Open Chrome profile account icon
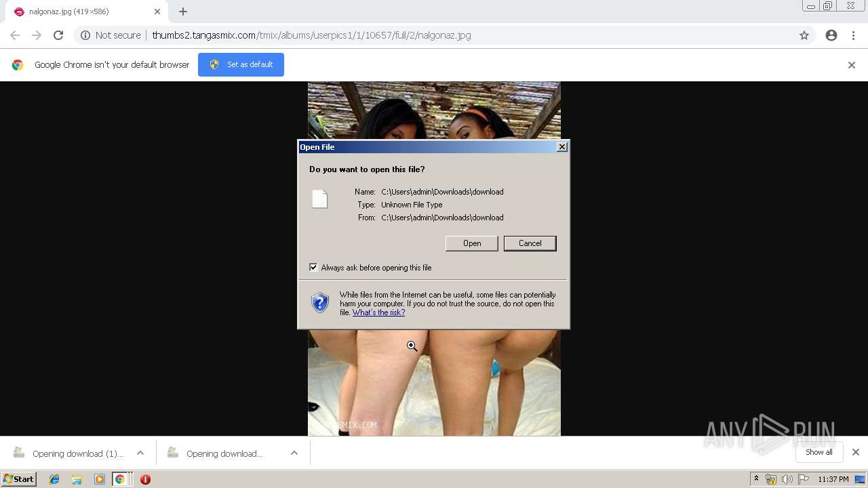This screenshot has width=868, height=488. tap(831, 35)
